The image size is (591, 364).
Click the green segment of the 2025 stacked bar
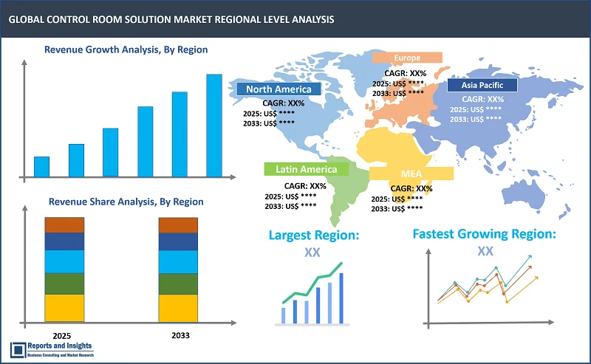(64, 284)
